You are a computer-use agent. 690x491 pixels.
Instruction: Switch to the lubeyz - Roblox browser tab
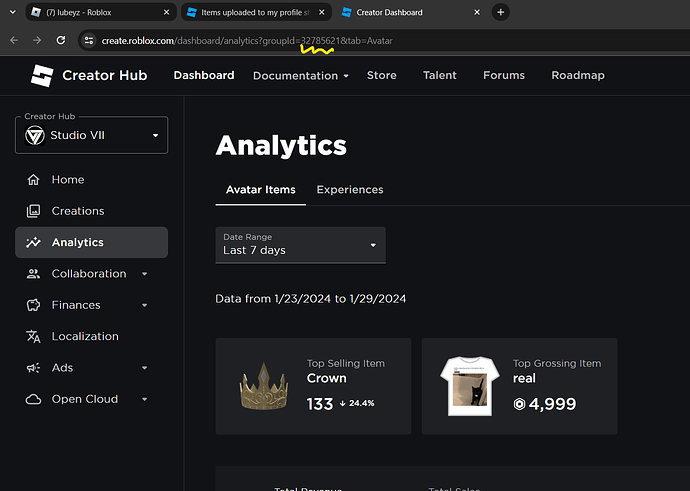pyautogui.click(x=101, y=12)
